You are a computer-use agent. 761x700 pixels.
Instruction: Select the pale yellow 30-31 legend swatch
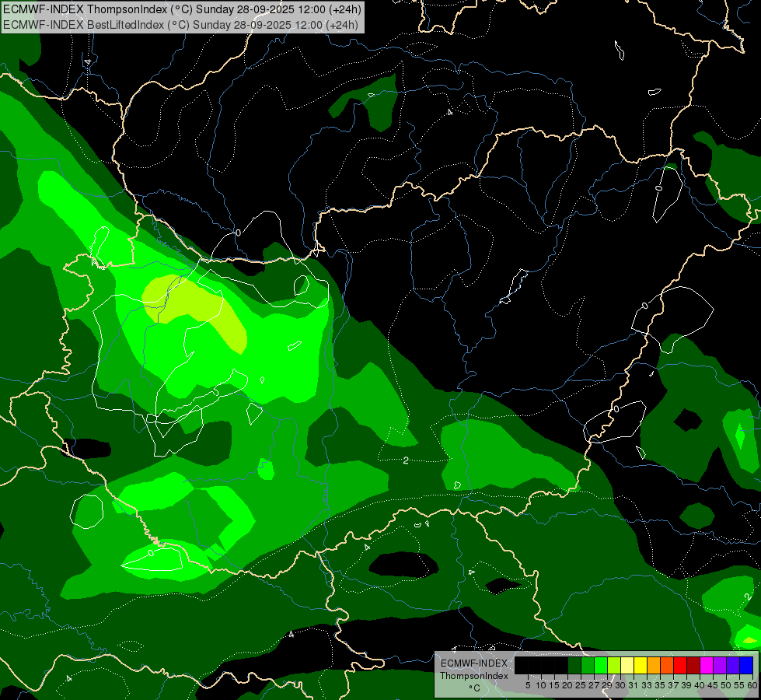(x=627, y=665)
